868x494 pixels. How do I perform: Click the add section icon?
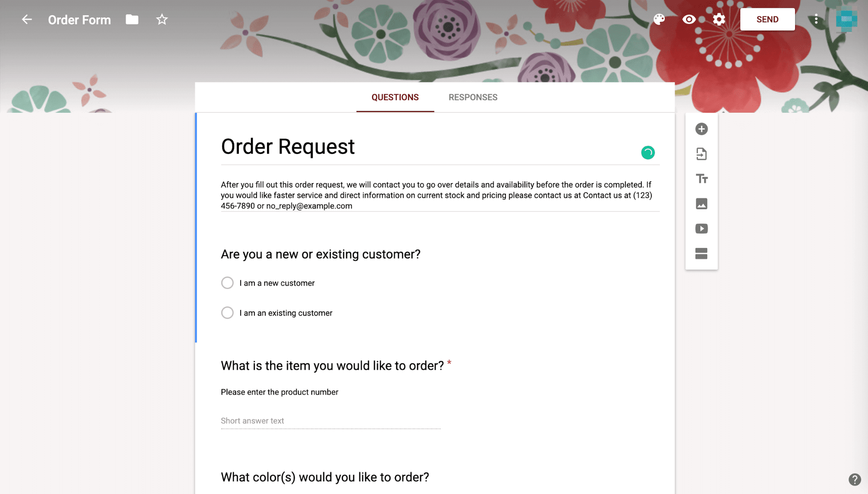[x=701, y=253]
